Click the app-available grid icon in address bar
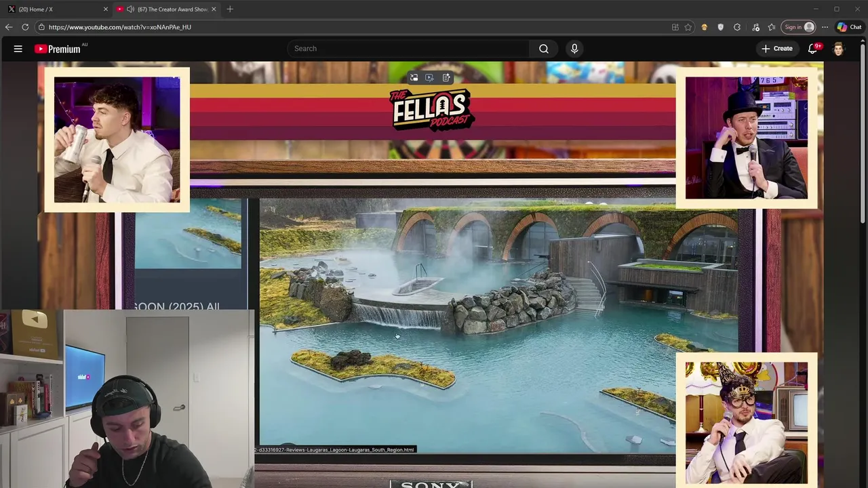Viewport: 868px width, 488px height. pos(675,27)
